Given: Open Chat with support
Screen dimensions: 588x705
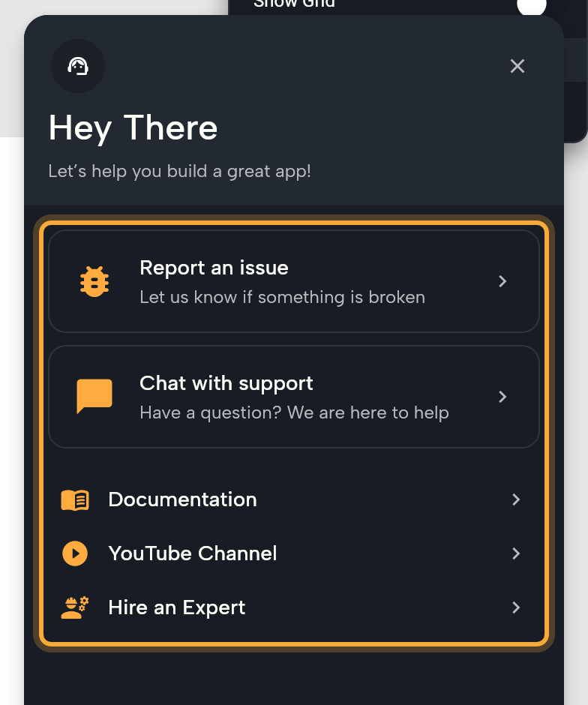Looking at the screenshot, I should point(294,397).
